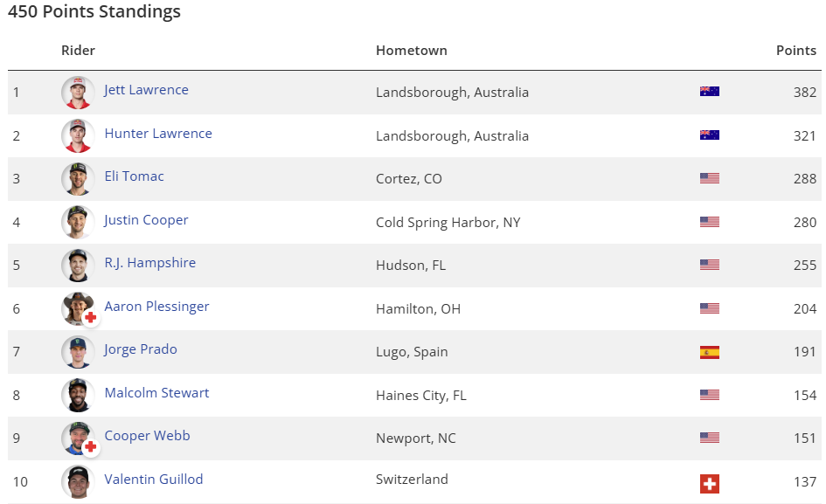Click Hunter Lawrence's rider avatar photo

(78, 135)
